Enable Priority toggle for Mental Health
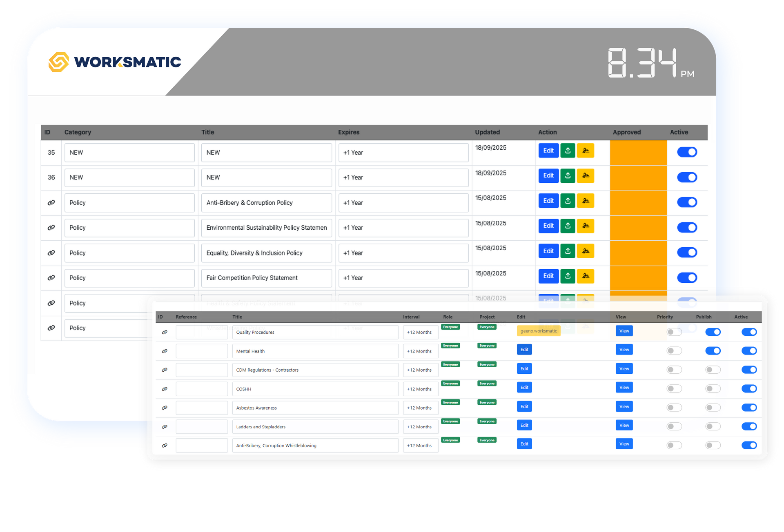 point(674,351)
